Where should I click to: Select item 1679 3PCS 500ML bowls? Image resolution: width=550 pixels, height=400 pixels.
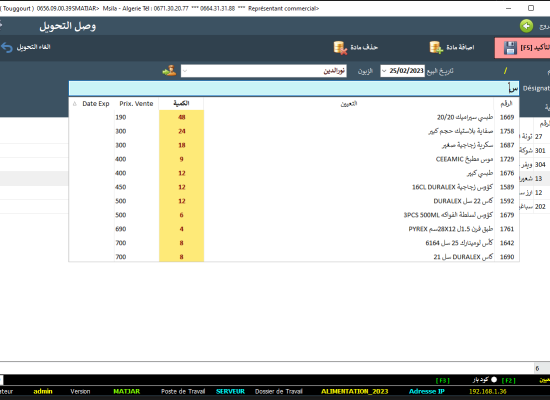(294, 215)
